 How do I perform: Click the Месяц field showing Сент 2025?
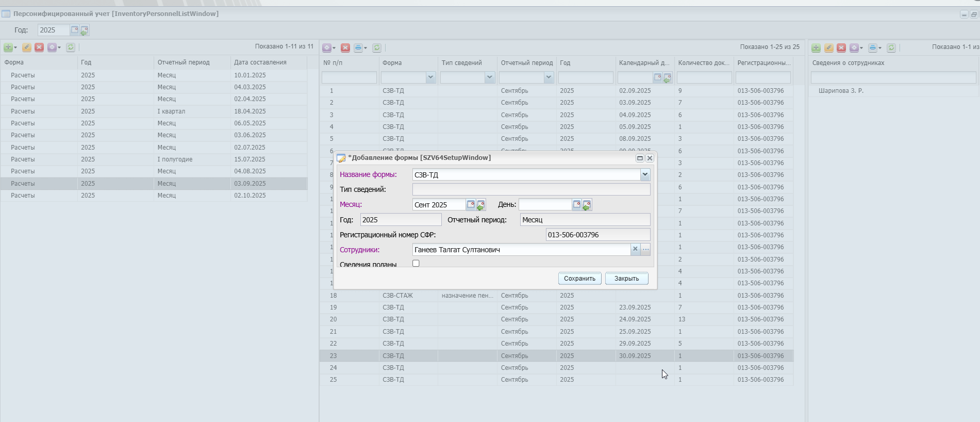tap(439, 205)
